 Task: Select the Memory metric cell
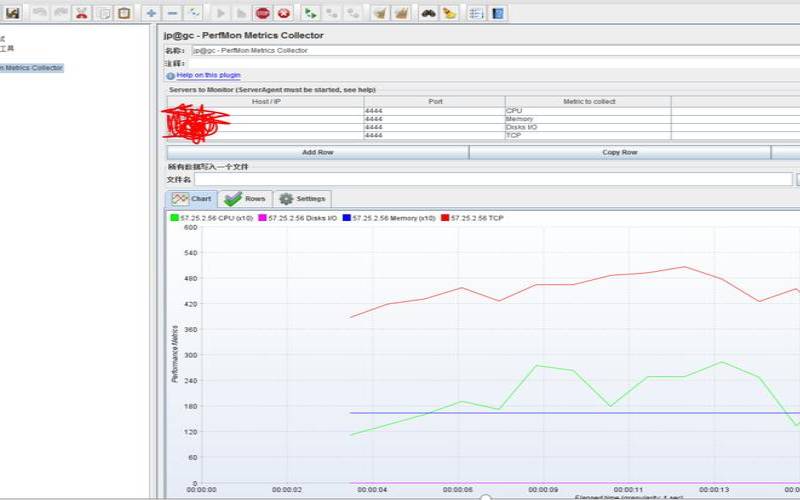pyautogui.click(x=588, y=119)
